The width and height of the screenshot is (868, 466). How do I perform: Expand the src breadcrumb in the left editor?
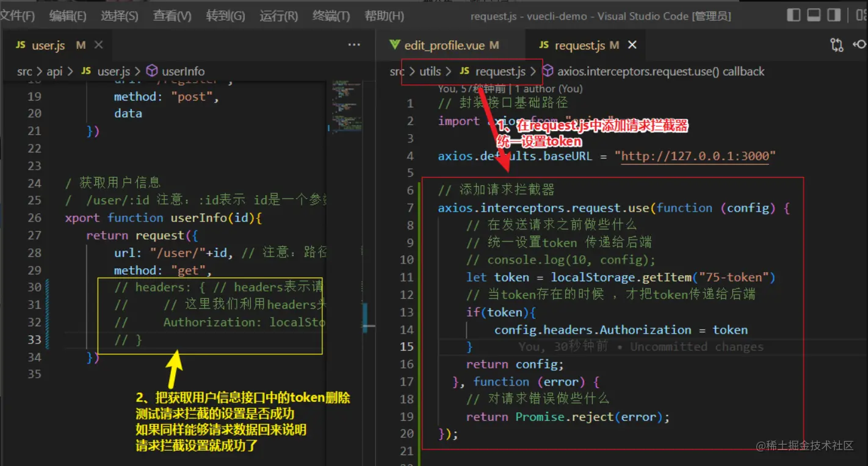coord(24,71)
